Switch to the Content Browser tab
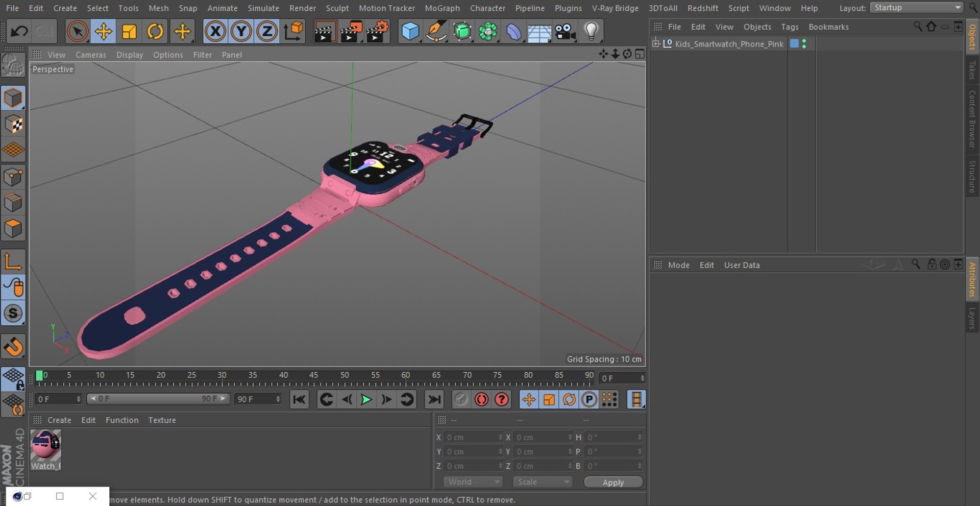The width and height of the screenshot is (980, 506). coord(972,119)
